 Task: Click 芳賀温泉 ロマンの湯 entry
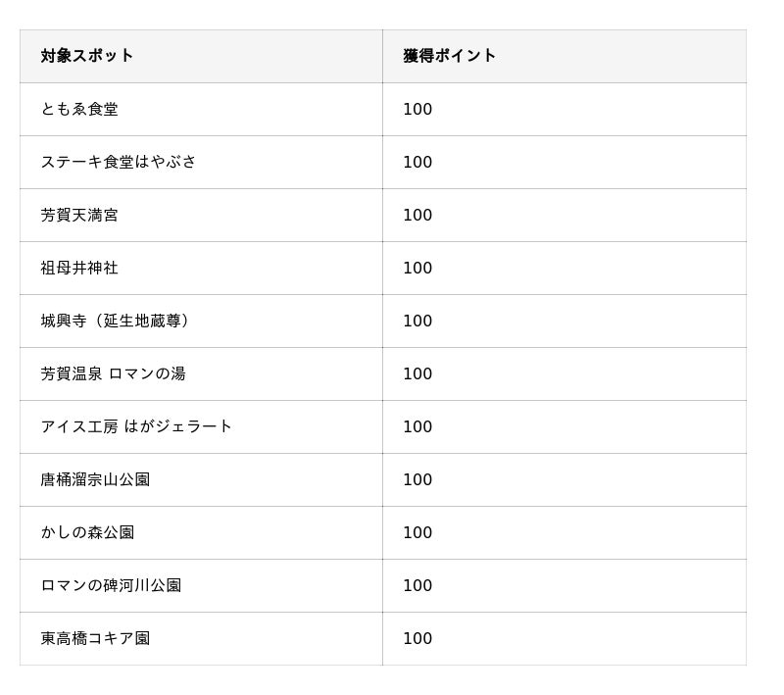pyautogui.click(x=113, y=374)
